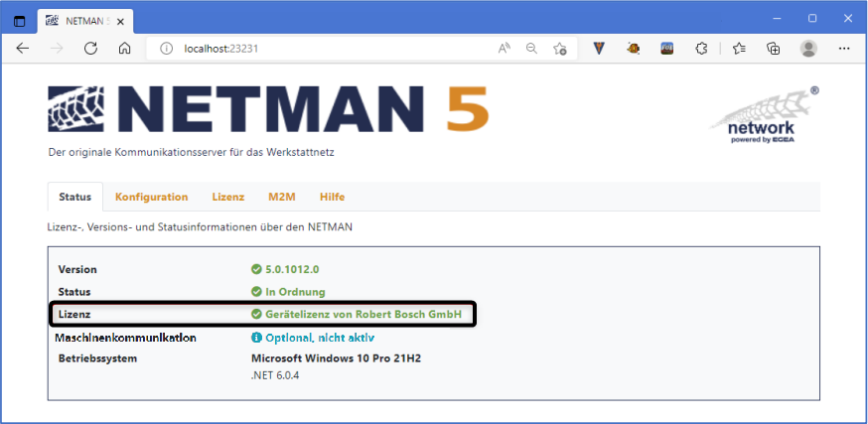Click the green checkmark beside Gerätelizenz

tap(256, 315)
